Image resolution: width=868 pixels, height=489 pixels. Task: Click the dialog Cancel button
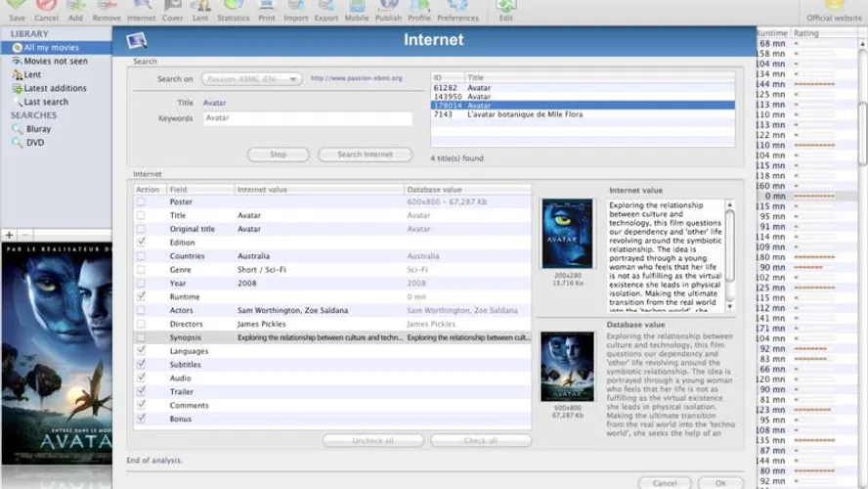[665, 483]
